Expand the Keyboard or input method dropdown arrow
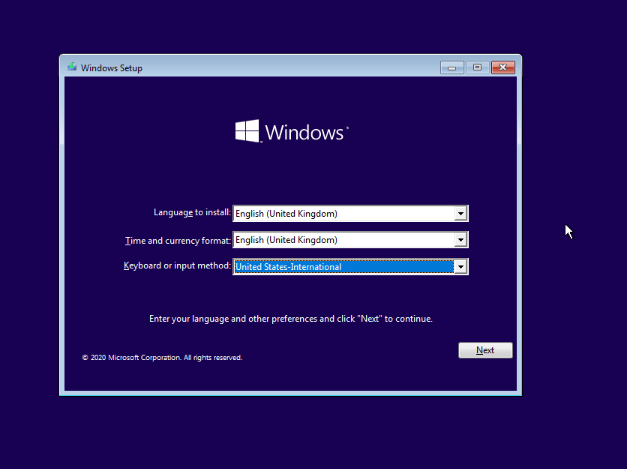This screenshot has height=469, width=627. 460,267
